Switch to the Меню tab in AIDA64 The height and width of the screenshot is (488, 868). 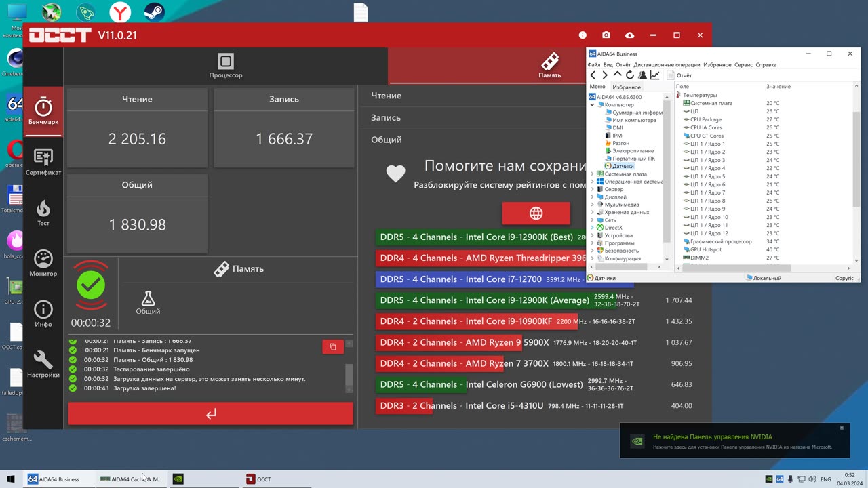(597, 87)
